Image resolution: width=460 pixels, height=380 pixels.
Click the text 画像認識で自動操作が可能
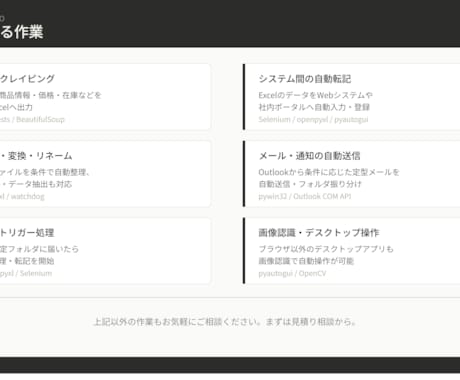pos(306,261)
